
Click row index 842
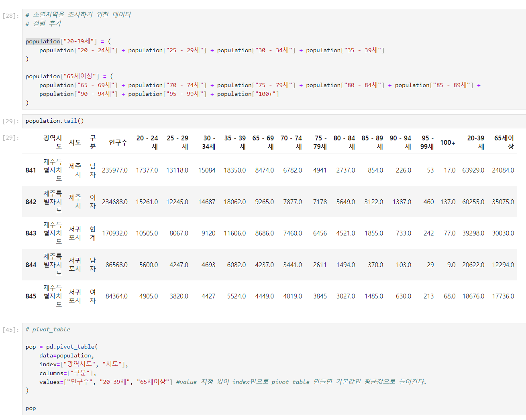[31, 202]
